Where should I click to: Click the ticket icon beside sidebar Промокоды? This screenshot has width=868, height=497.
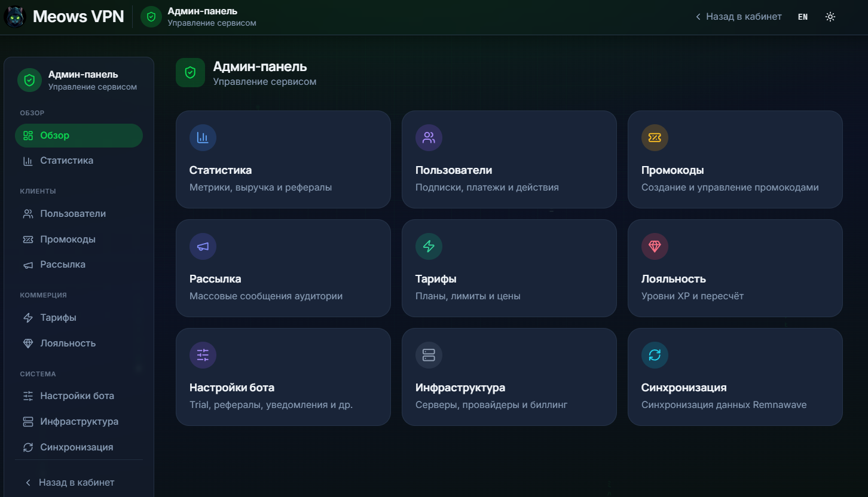pyautogui.click(x=28, y=240)
